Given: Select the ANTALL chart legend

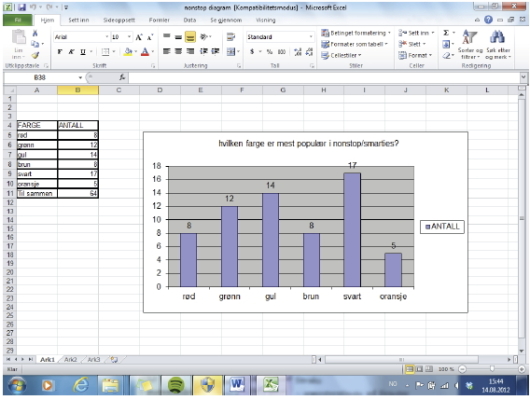Looking at the screenshot, I should click(x=442, y=227).
